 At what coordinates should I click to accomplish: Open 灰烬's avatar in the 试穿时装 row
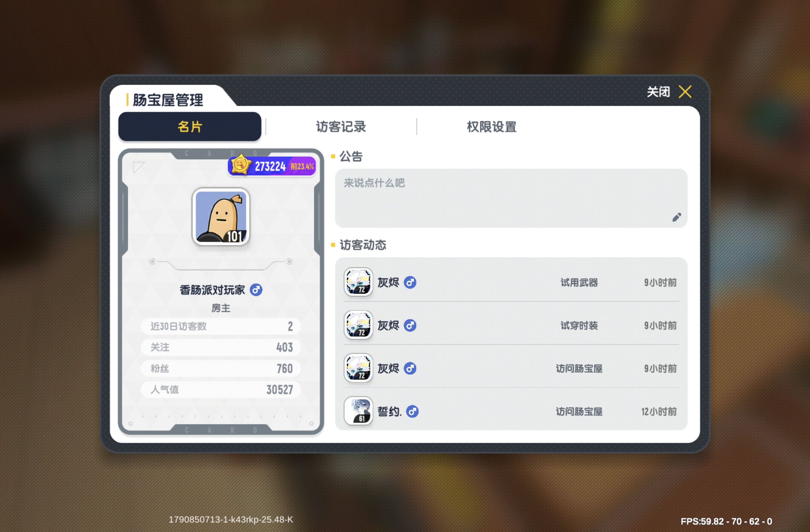(358, 325)
